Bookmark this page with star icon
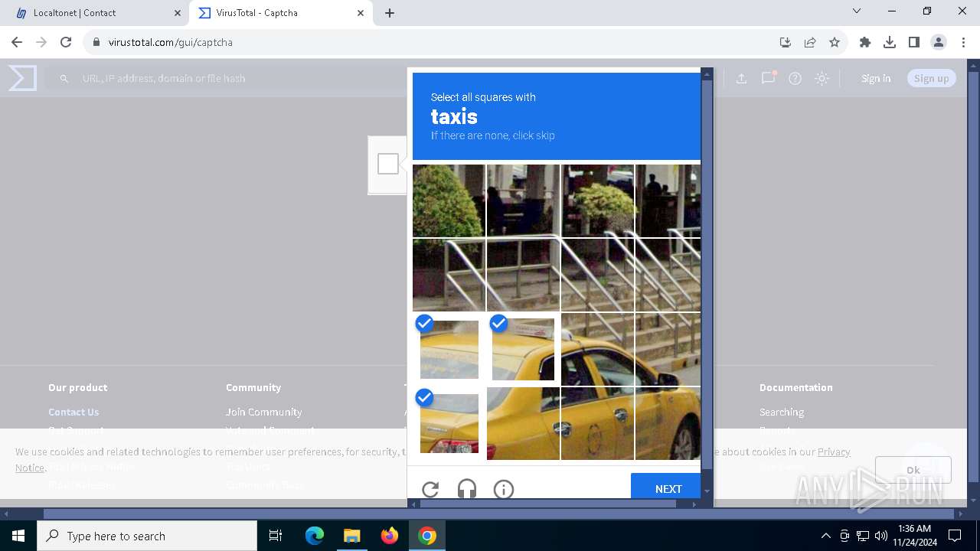 [x=835, y=42]
